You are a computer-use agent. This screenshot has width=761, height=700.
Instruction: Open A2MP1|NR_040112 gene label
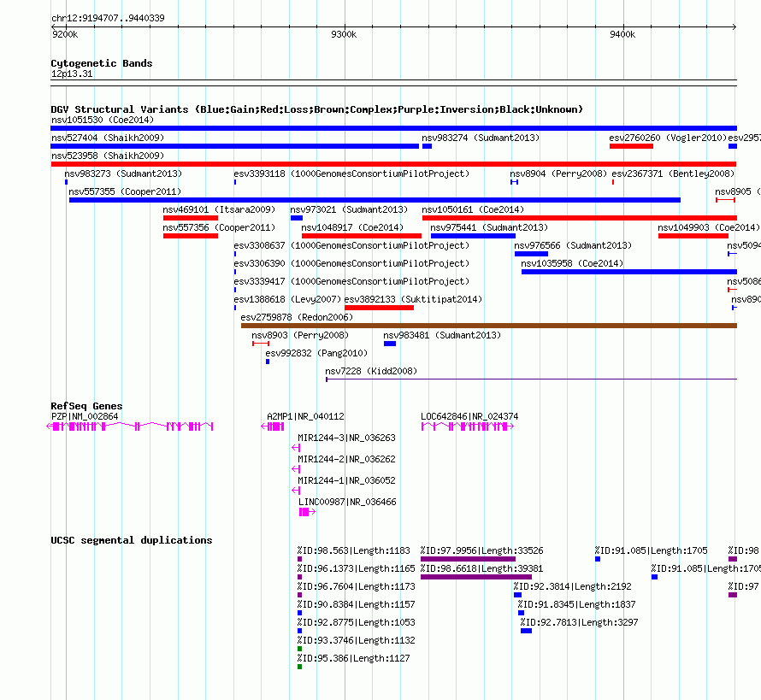305,417
